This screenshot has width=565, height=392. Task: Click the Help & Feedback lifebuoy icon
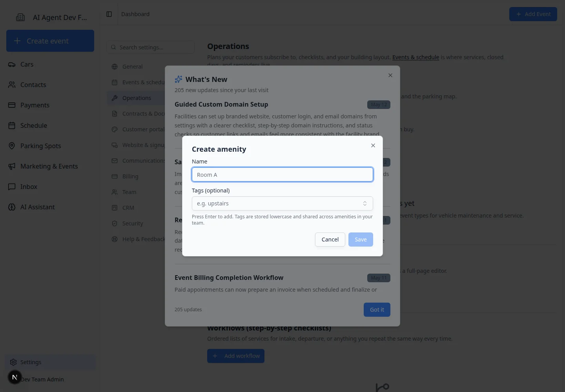[x=115, y=239]
